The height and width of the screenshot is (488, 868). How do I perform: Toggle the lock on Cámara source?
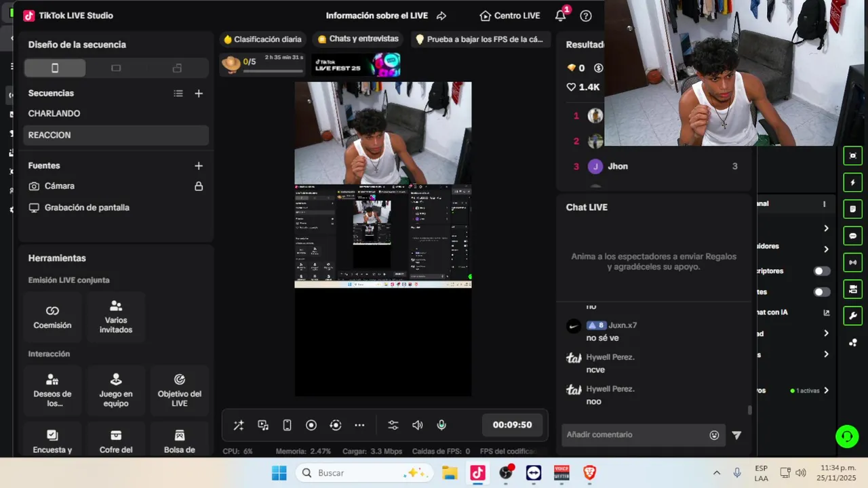199,186
